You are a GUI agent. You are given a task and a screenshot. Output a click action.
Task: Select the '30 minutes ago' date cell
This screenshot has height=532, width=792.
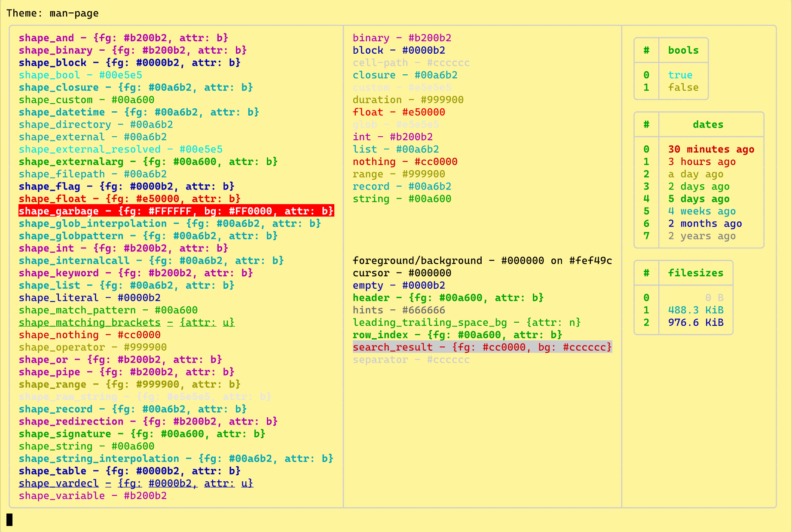[x=711, y=150]
